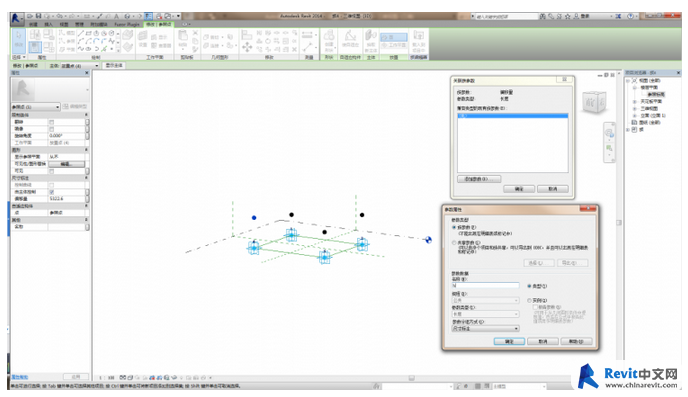Switch to the 插入 ribbon tab
Viewport: 688px width, 397px height.
point(49,25)
